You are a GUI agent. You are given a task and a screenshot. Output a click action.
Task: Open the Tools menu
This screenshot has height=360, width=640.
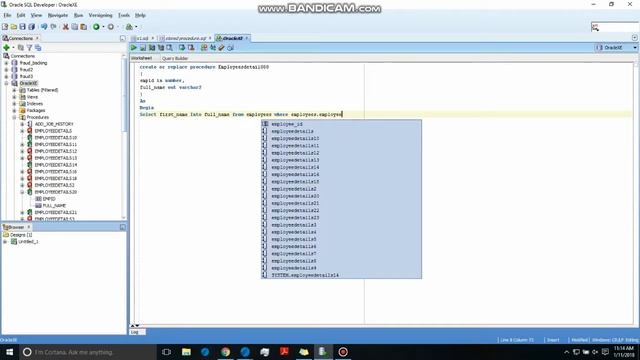click(x=124, y=15)
